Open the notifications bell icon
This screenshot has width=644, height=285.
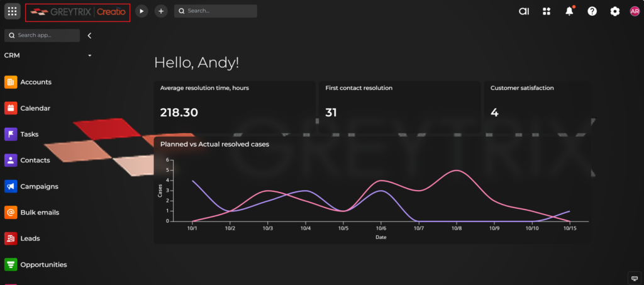569,11
